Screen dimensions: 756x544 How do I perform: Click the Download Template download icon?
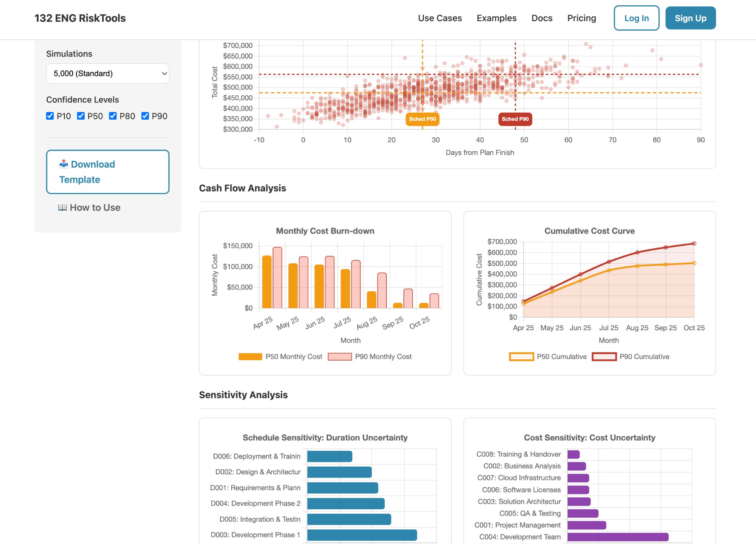click(63, 164)
